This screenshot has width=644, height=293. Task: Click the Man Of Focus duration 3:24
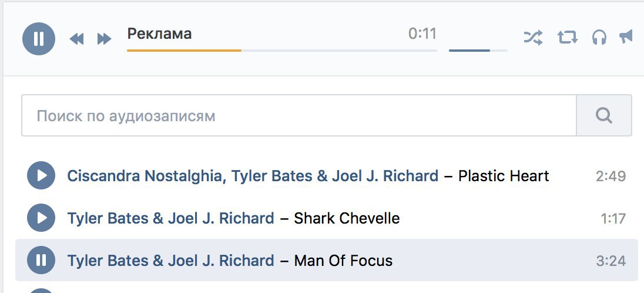tap(611, 261)
